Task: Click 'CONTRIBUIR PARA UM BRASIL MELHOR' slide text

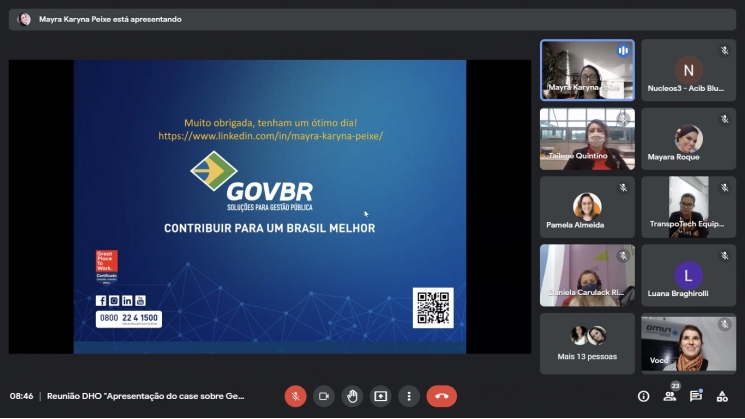Action: click(x=270, y=229)
